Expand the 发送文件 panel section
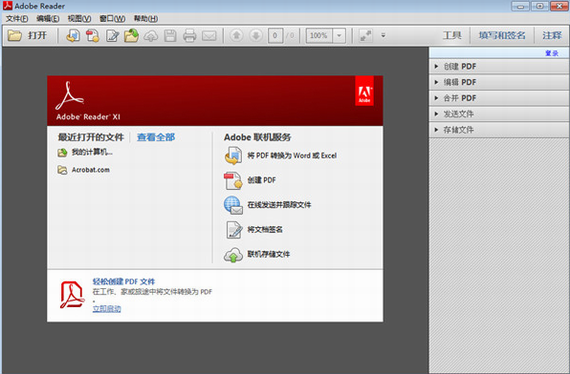Image resolution: width=570 pixels, height=374 pixels. pyautogui.click(x=499, y=114)
